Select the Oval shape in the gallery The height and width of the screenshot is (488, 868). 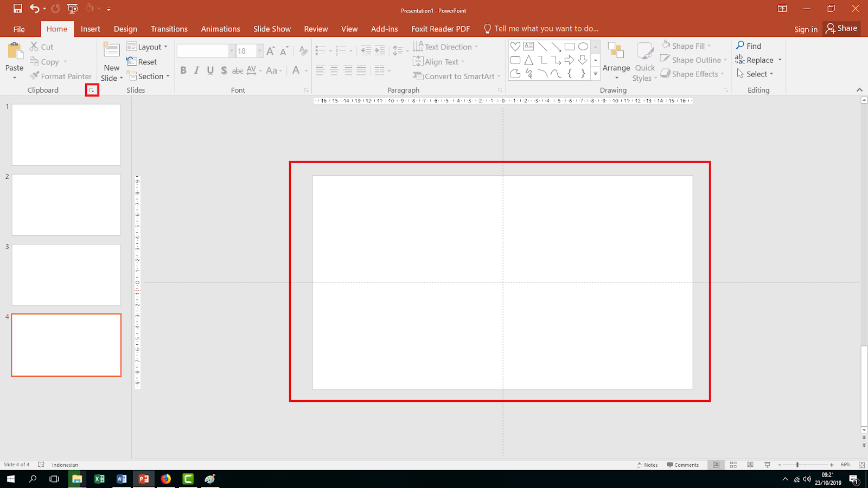tap(583, 47)
